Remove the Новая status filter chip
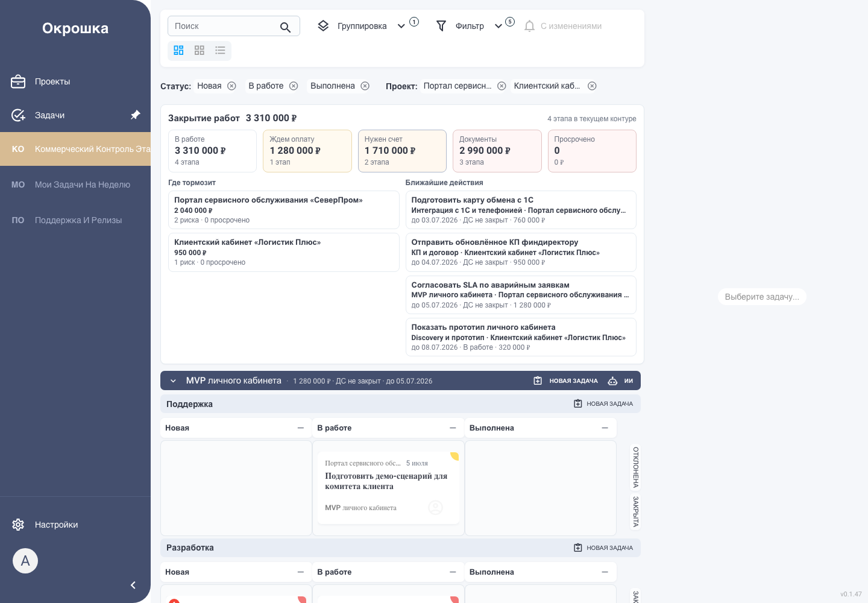The image size is (868, 603). pyautogui.click(x=231, y=86)
